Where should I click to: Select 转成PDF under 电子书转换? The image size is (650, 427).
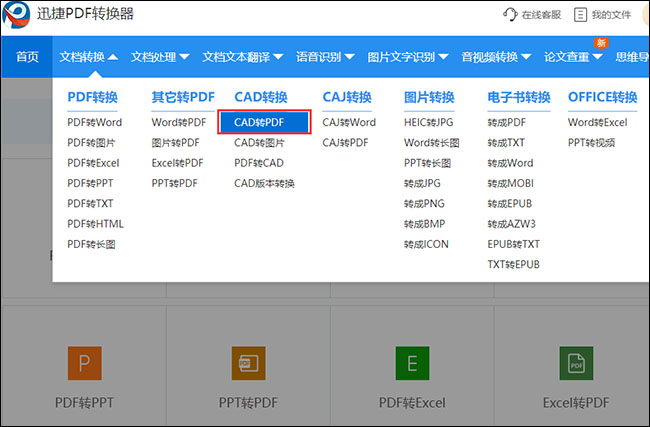(x=507, y=122)
